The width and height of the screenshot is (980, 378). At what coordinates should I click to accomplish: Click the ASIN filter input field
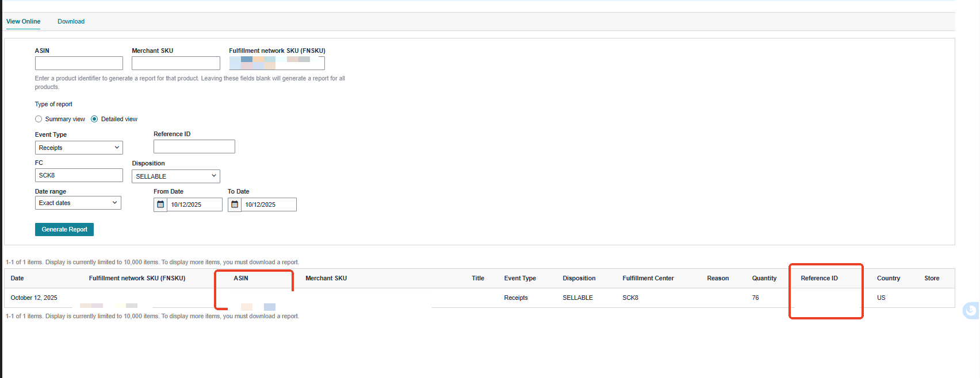point(79,63)
